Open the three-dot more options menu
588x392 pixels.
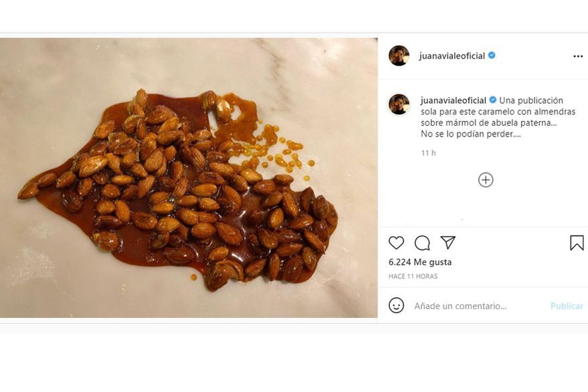(x=578, y=56)
